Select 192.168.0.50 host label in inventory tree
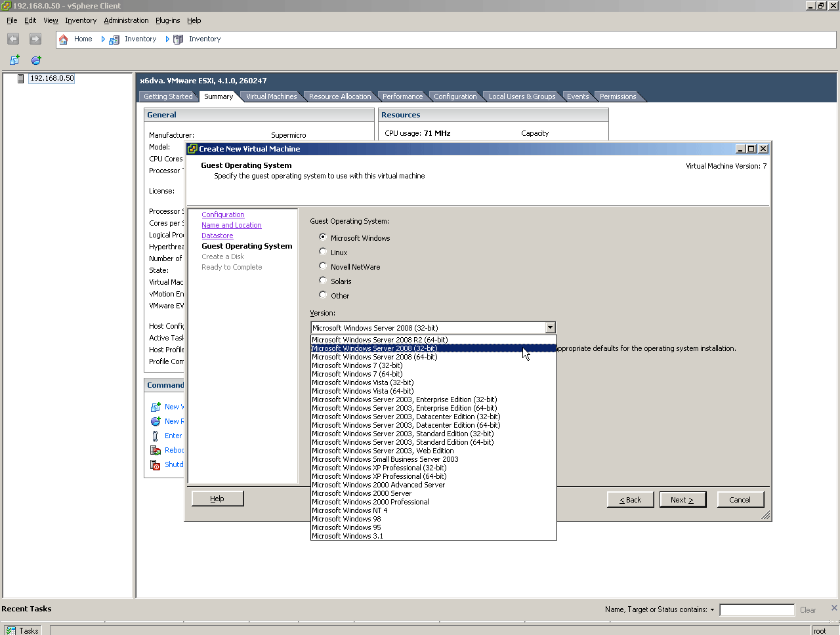 click(52, 79)
